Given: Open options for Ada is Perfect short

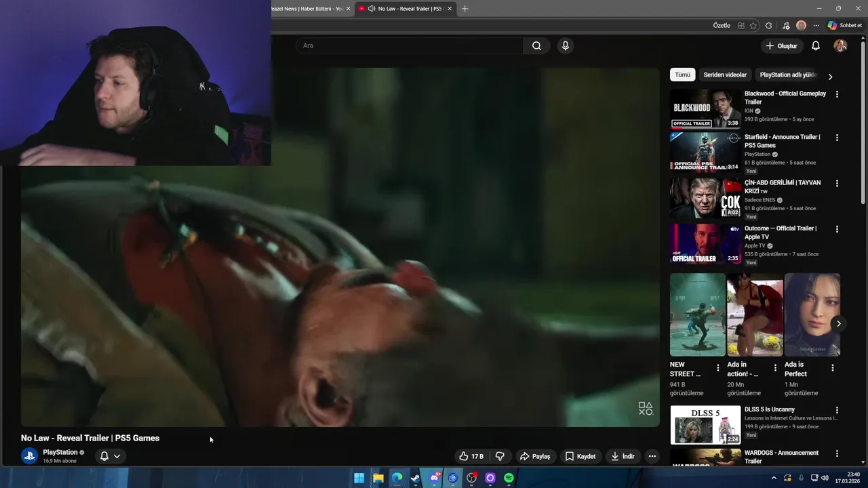Looking at the screenshot, I should coord(833,368).
